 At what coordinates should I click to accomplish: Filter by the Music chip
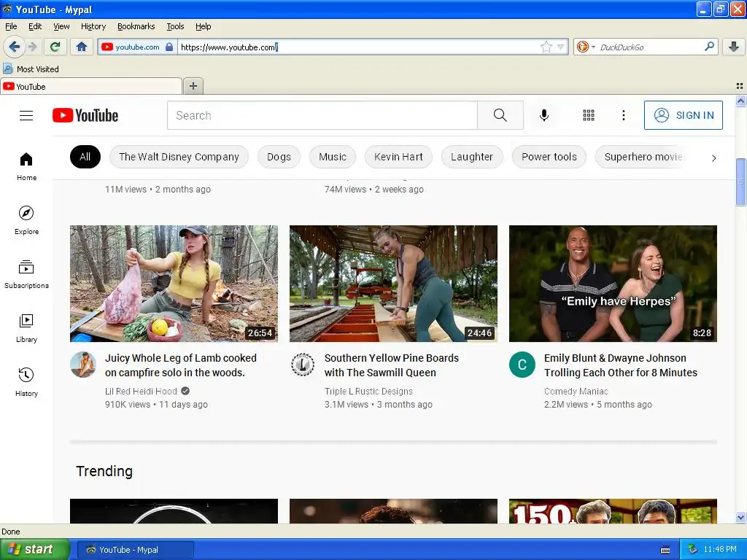[333, 157]
